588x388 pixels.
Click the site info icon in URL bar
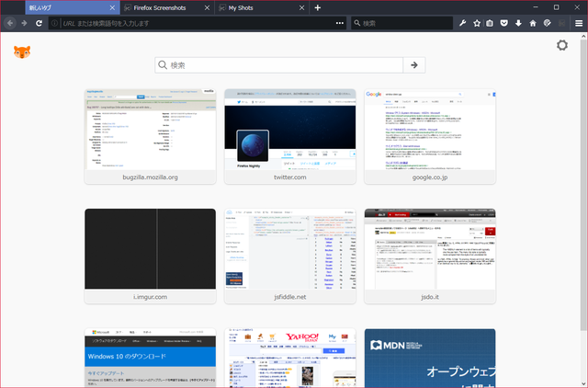pos(55,23)
